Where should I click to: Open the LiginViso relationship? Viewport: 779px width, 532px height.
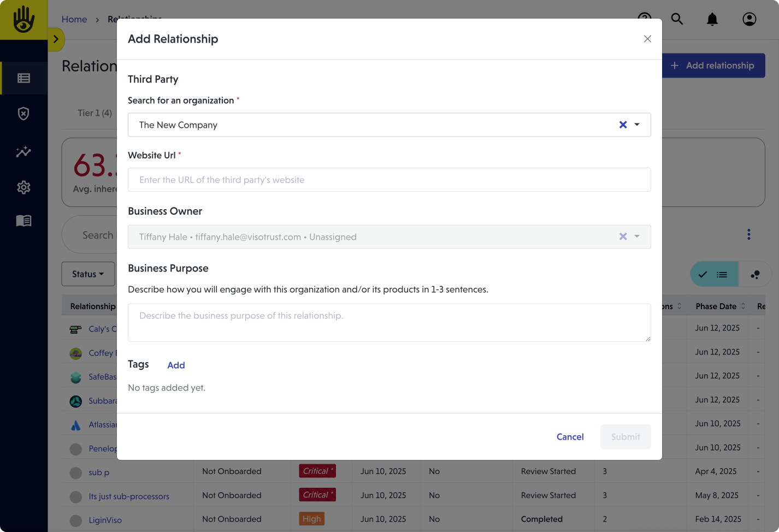[105, 521]
